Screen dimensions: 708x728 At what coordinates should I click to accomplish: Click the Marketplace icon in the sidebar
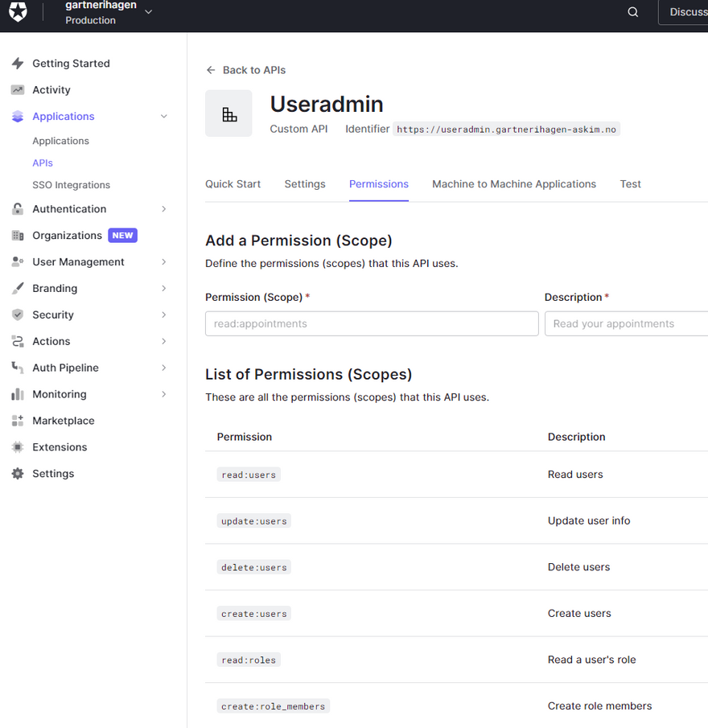coord(18,421)
